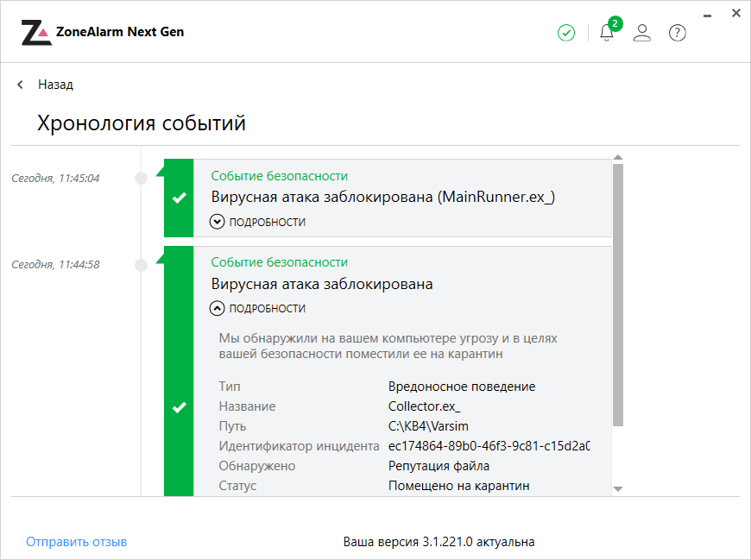751x560 pixels.
Task: Click the Название field label
Action: 247,406
